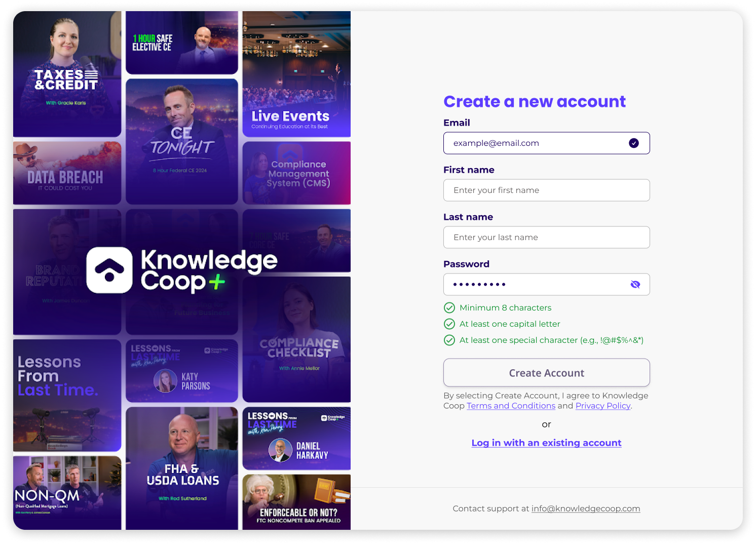Open the FHA & USDA Loans thumbnail

click(181, 468)
